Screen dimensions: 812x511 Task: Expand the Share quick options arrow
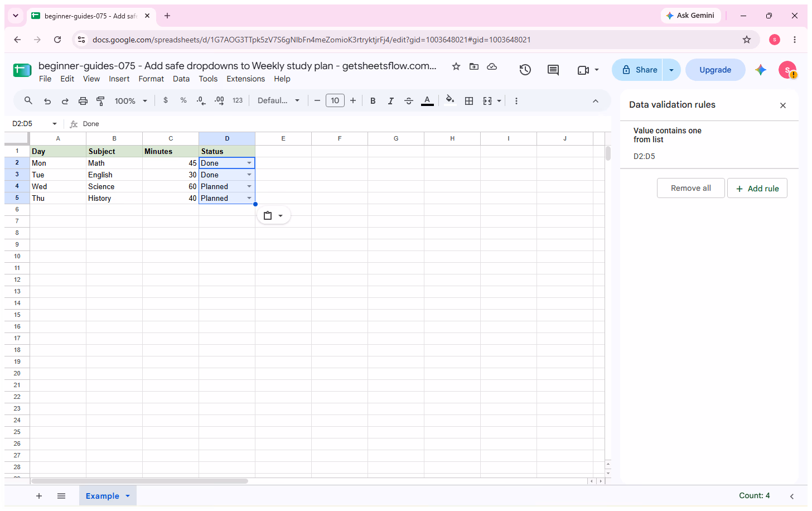[x=671, y=70]
